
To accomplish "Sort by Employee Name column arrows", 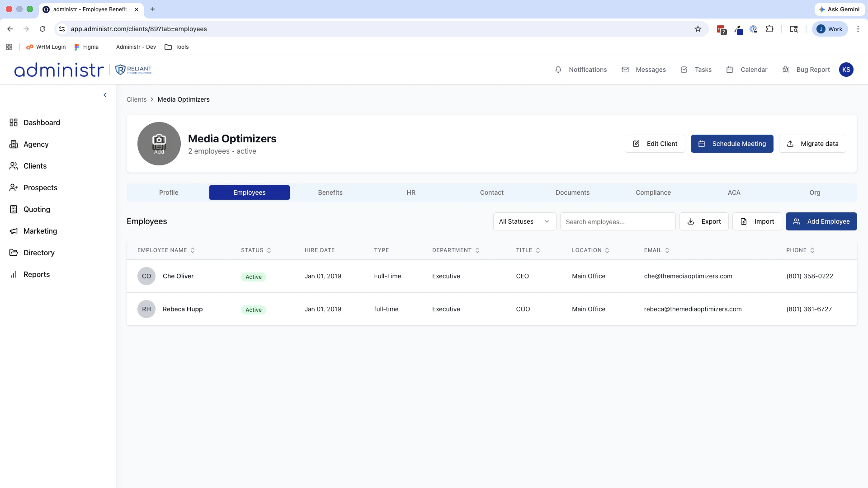I will [193, 250].
